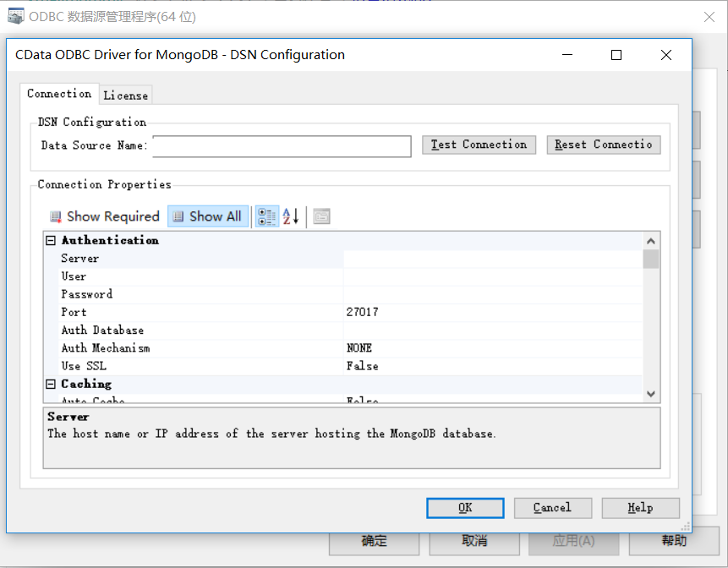The width and height of the screenshot is (728, 568).
Task: Select the Auth Mechanism property label
Action: (x=106, y=348)
